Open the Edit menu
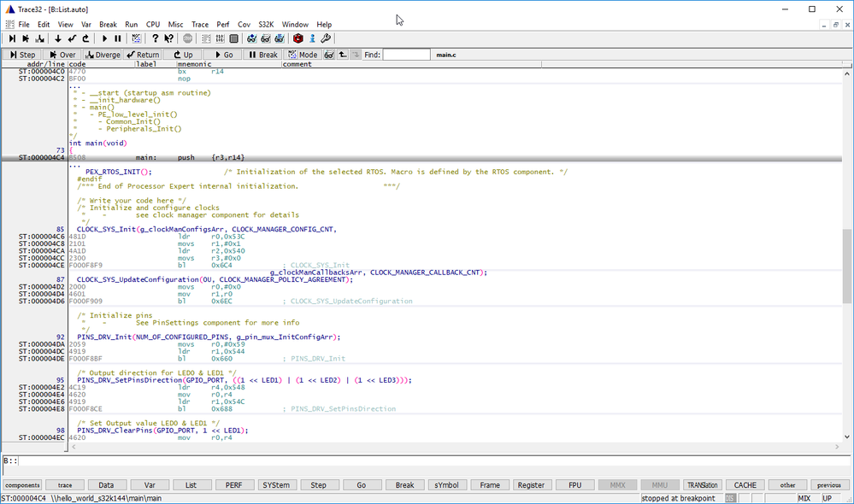The height and width of the screenshot is (504, 854). (x=44, y=25)
